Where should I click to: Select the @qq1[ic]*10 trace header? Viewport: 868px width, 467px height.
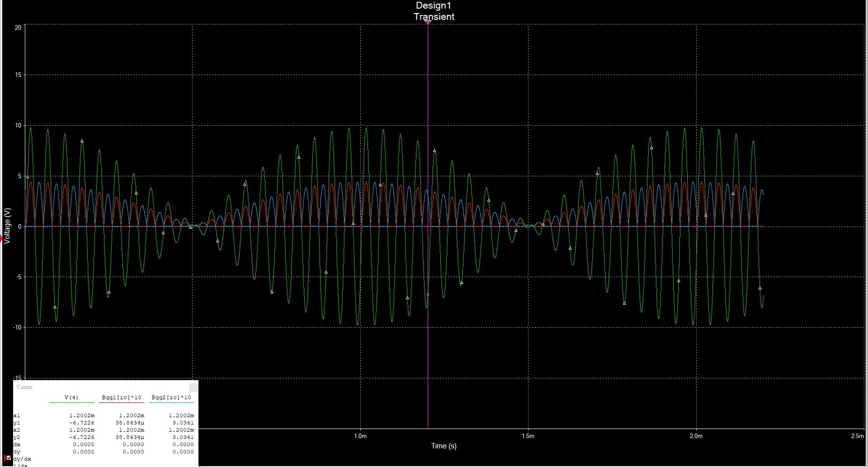tap(122, 398)
